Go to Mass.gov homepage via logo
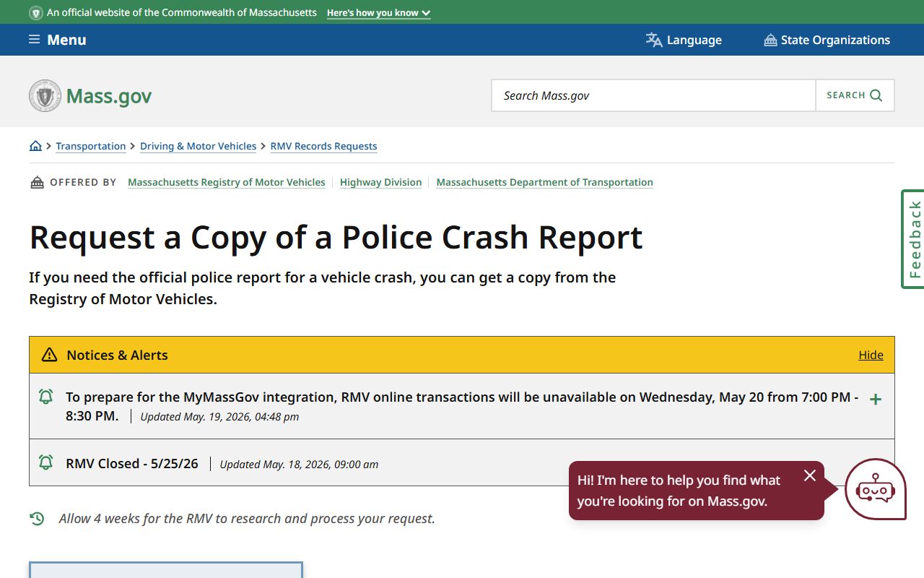This screenshot has height=578, width=924. point(90,95)
